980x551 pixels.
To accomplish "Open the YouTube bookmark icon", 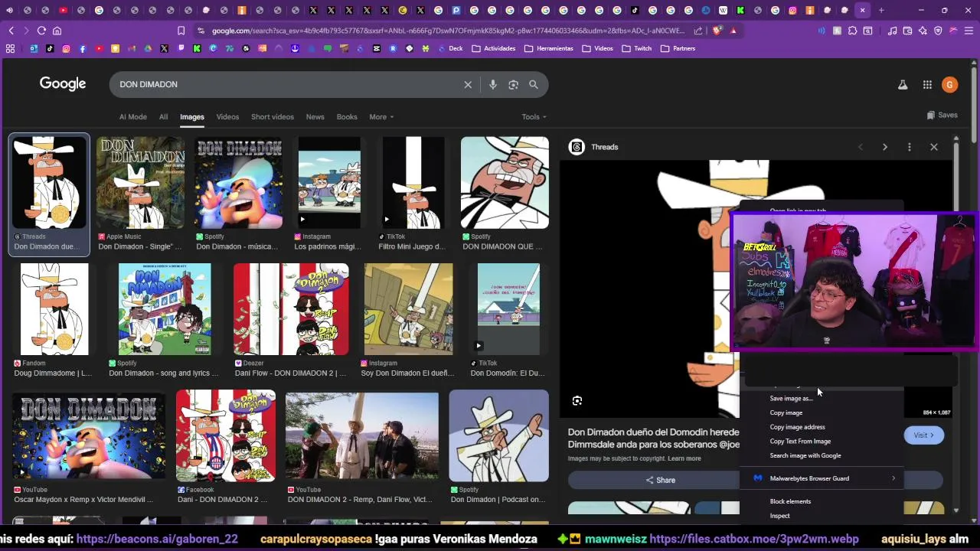I will click(99, 48).
